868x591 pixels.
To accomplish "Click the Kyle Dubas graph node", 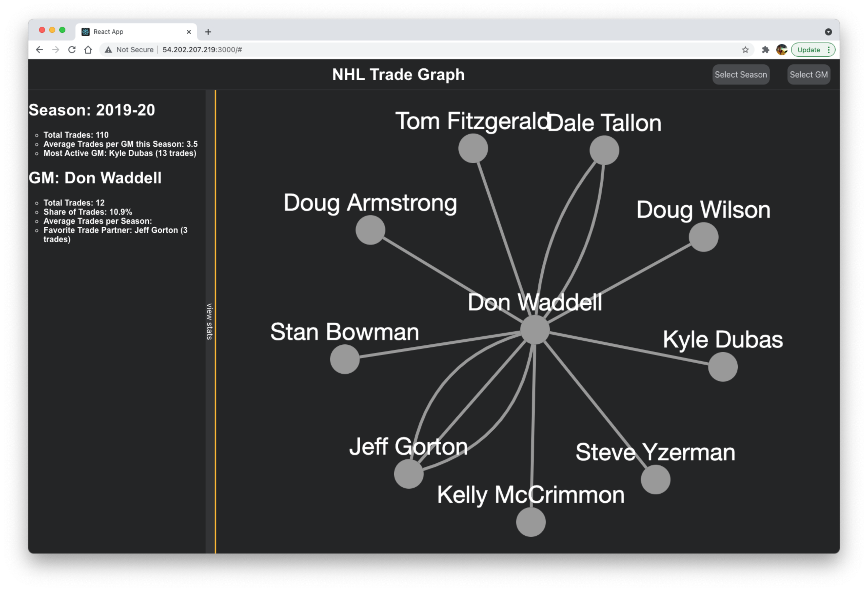I will [x=723, y=366].
